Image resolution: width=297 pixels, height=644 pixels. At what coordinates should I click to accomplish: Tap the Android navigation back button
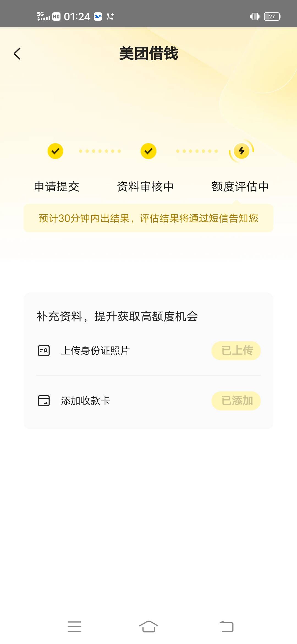[x=226, y=627]
